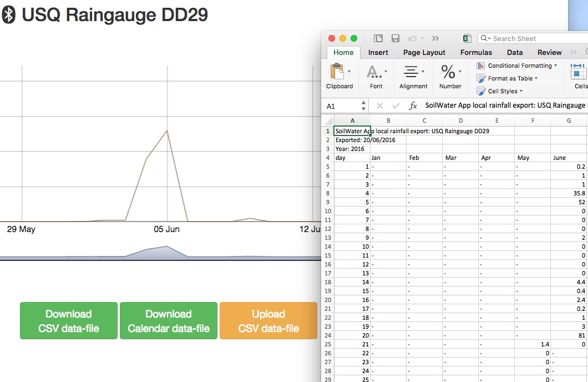Open the Excel sidebar layout icon

point(378,38)
